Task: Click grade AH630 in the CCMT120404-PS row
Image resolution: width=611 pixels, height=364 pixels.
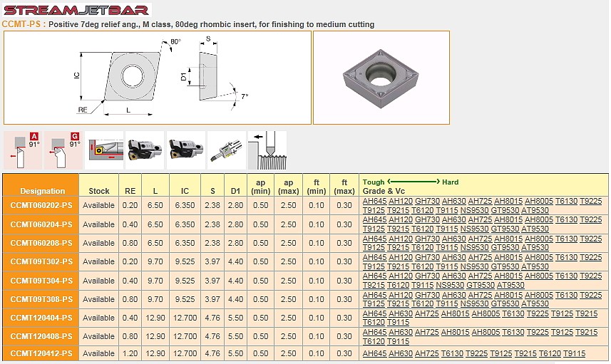Action: click(401, 313)
